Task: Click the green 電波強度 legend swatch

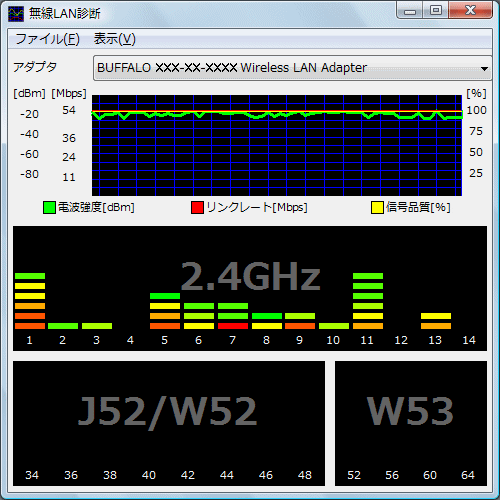Action: pos(49,207)
